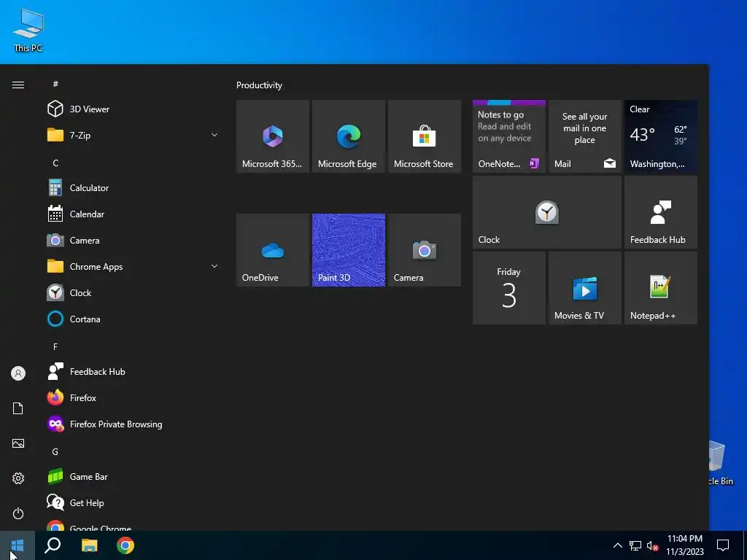The height and width of the screenshot is (560, 747).
Task: Launch the Paint 3D tile
Action: click(x=348, y=250)
